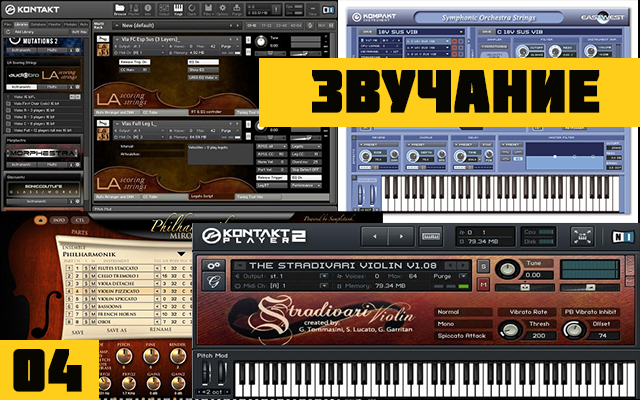Mute the Stradivari Violin with M button

tap(483, 284)
